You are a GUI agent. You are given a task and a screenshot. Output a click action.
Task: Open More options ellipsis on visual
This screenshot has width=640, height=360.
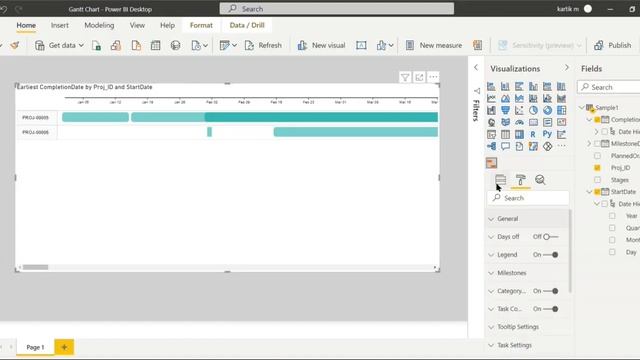pyautogui.click(x=433, y=77)
